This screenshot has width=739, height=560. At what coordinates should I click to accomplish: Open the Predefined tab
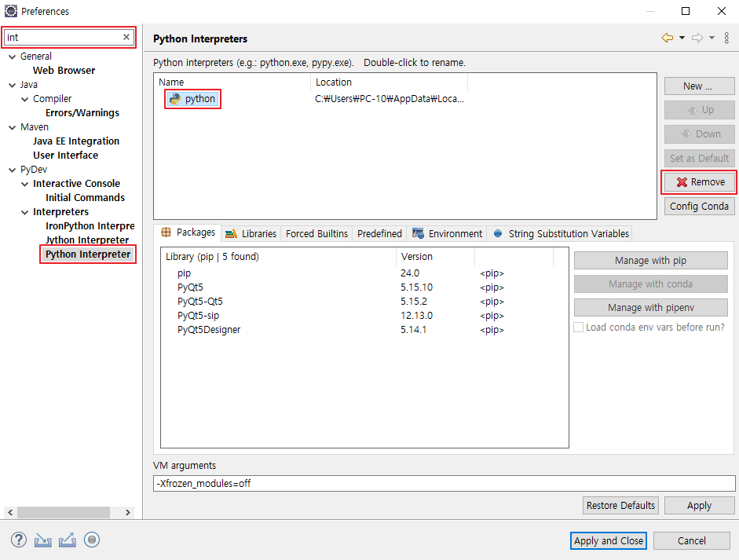click(379, 233)
